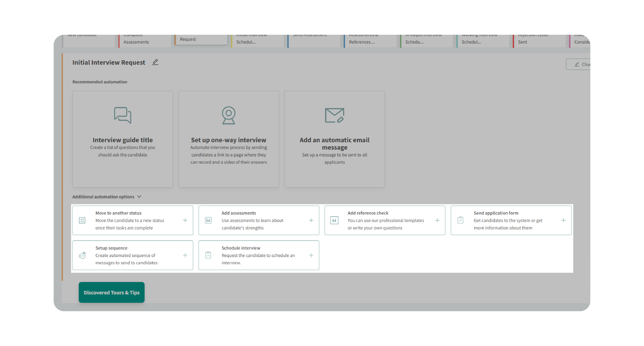The image size is (644, 346).
Task: Click the Setup sequence icon
Action: click(x=82, y=255)
